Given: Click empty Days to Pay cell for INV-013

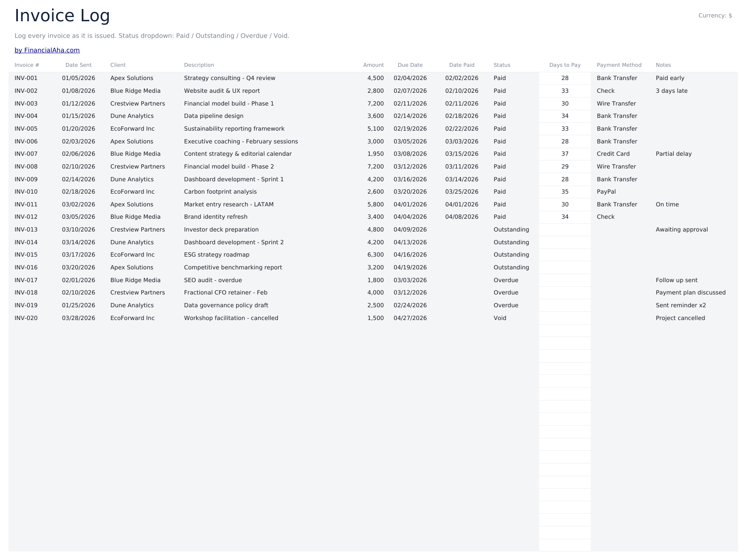Looking at the screenshot, I should point(565,230).
